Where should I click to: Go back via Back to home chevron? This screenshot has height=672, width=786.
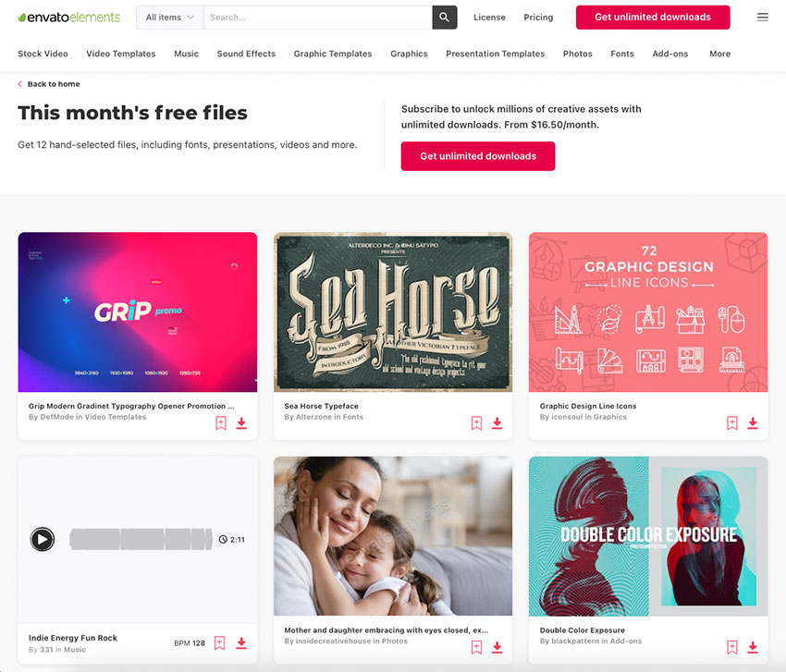coord(20,84)
